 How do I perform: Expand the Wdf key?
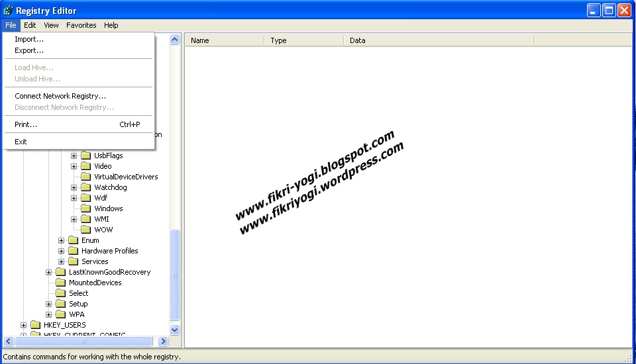(74, 198)
